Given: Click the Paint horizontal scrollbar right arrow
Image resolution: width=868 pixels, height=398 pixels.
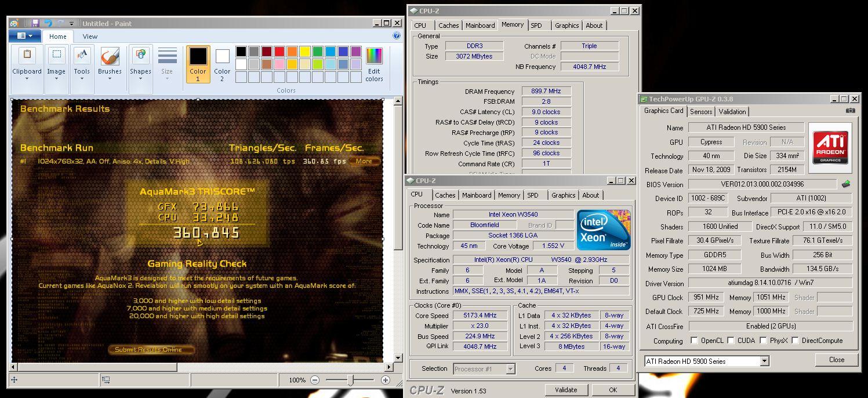Looking at the screenshot, I should click(389, 367).
